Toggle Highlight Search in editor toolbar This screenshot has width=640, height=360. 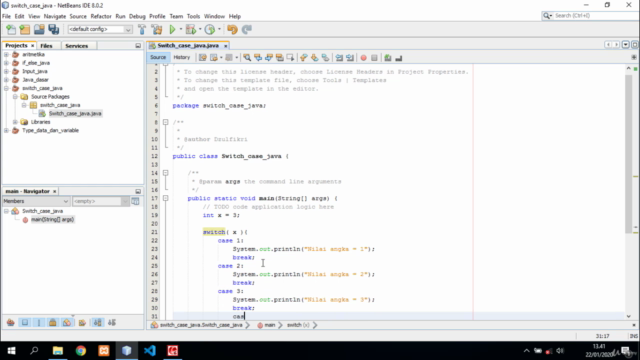tap(280, 58)
